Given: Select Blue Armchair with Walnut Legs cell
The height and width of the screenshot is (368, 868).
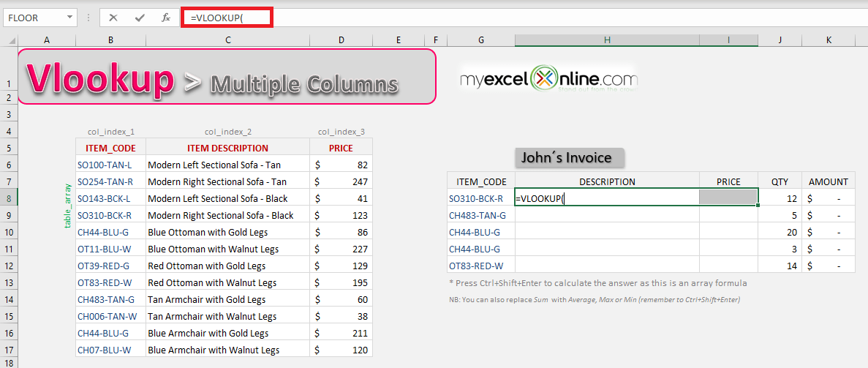Looking at the screenshot, I should [x=227, y=350].
